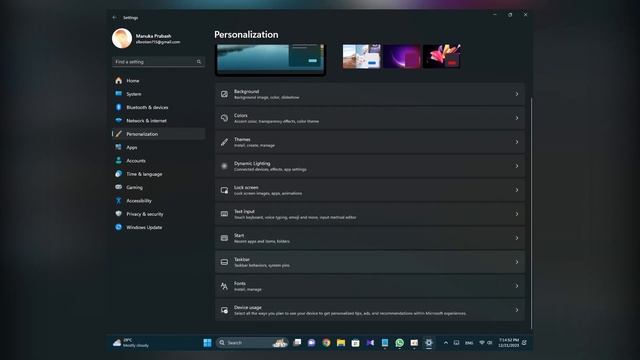Click the search magnifier in Find a setting
Image resolution: width=640 pixels, height=360 pixels.
(x=199, y=62)
